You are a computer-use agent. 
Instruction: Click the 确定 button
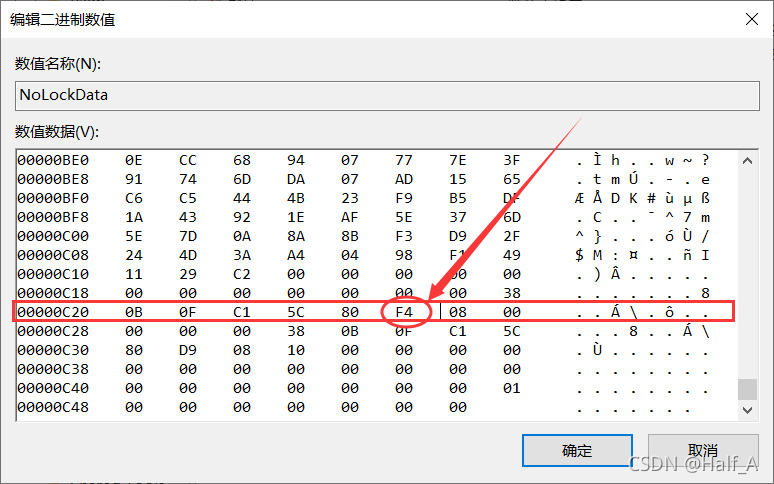click(577, 451)
